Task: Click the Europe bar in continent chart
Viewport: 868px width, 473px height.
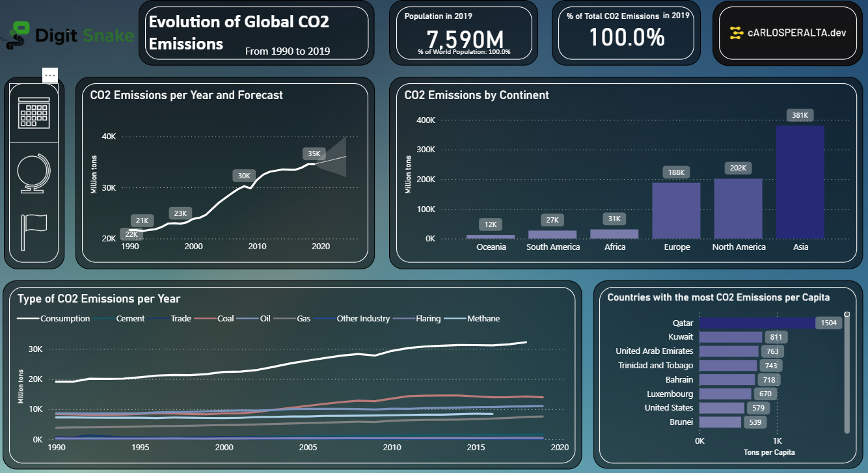Action: pos(676,210)
